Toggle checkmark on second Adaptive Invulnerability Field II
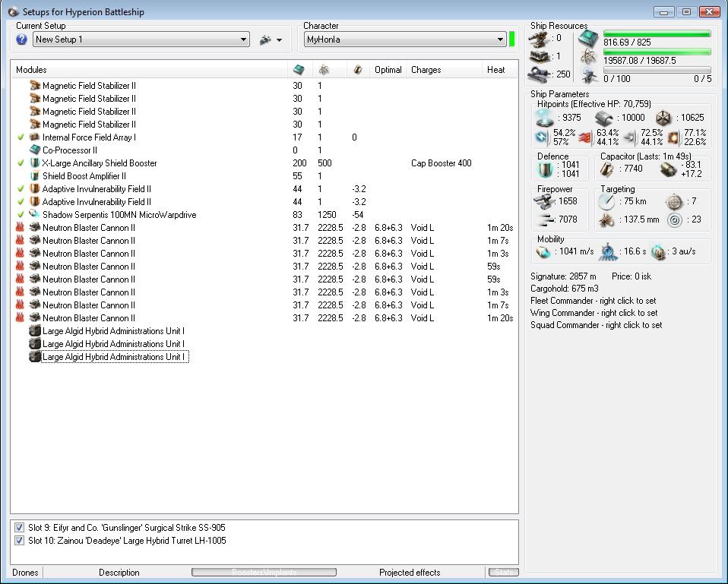This screenshot has width=728, height=584. pyautogui.click(x=21, y=202)
